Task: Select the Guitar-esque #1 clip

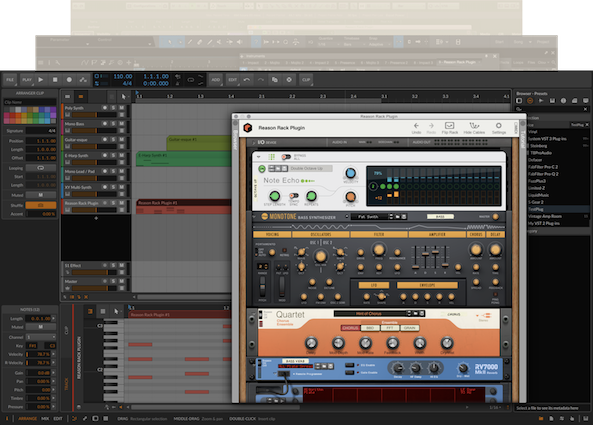Action: [199, 143]
